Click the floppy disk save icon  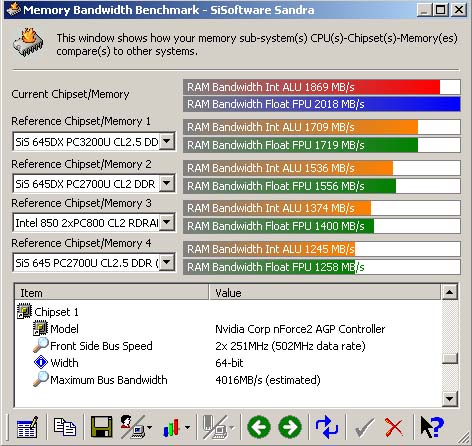pos(101,427)
